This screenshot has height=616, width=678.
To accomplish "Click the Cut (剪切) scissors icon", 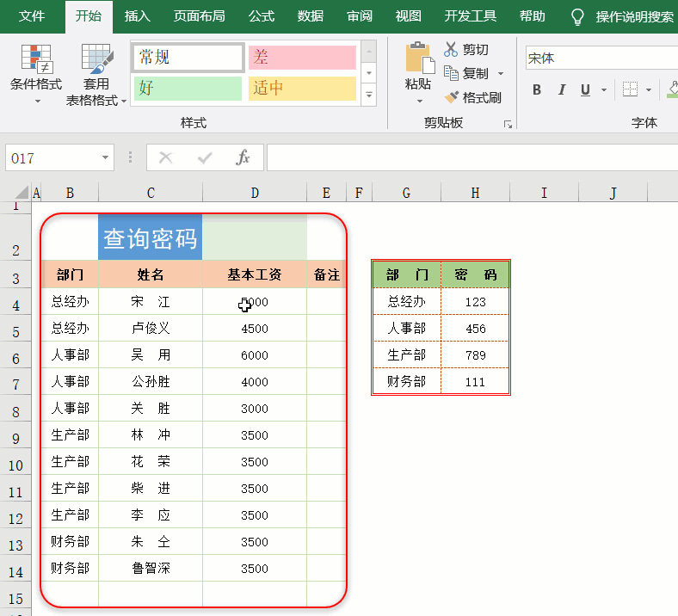I will pos(451,49).
